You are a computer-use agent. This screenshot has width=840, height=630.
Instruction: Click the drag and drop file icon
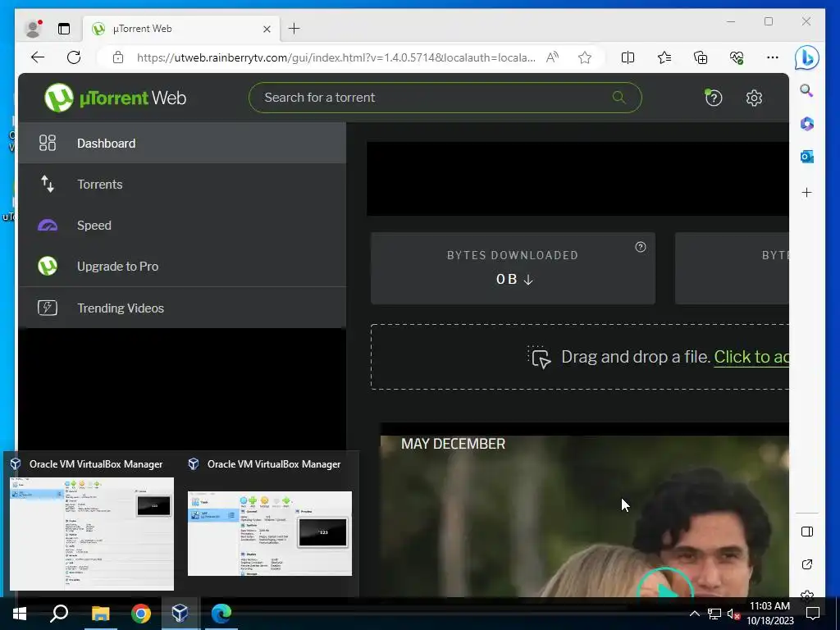coord(539,358)
